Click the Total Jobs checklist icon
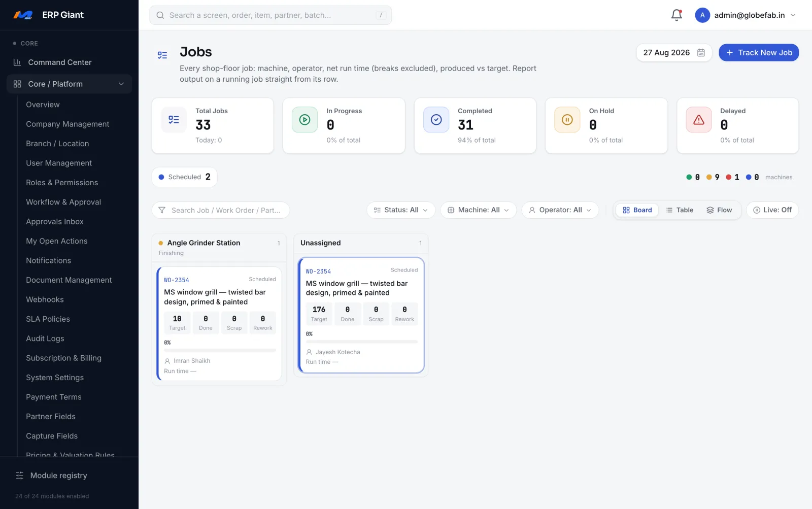Viewport: 812px width, 509px height. point(174,120)
